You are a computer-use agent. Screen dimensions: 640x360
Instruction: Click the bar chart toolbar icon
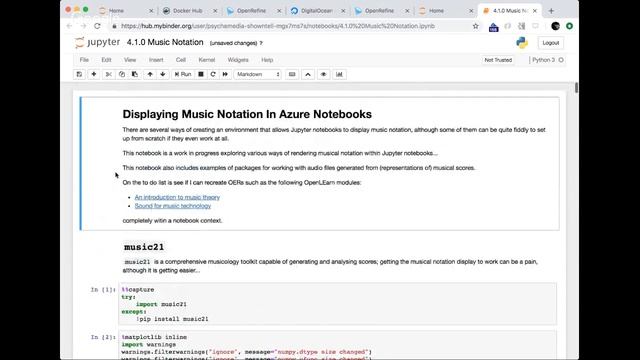pyautogui.click(x=339, y=74)
